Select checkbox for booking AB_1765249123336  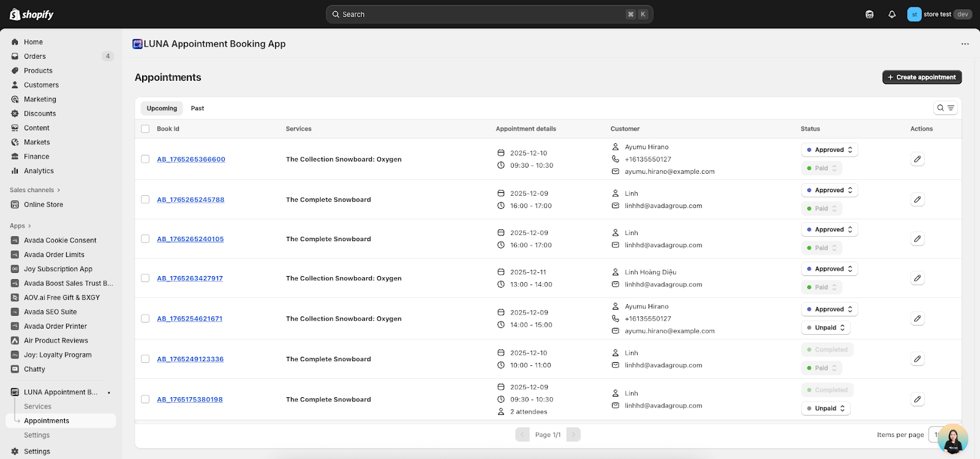point(145,359)
